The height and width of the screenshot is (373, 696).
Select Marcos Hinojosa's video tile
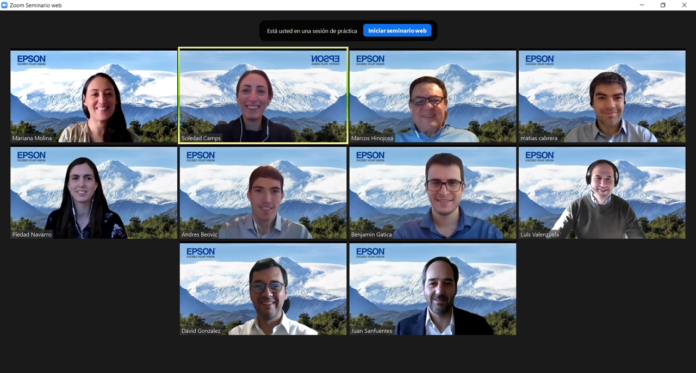433,96
